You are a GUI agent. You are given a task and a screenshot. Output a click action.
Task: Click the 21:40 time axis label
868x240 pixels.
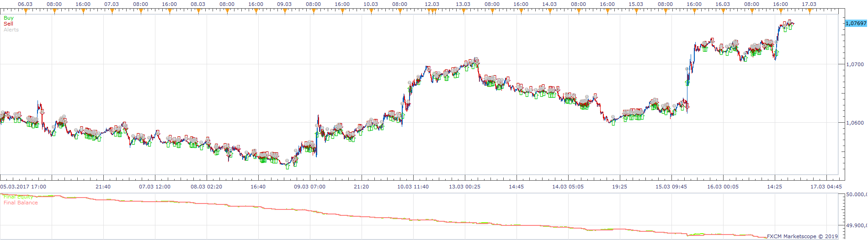tap(103, 187)
